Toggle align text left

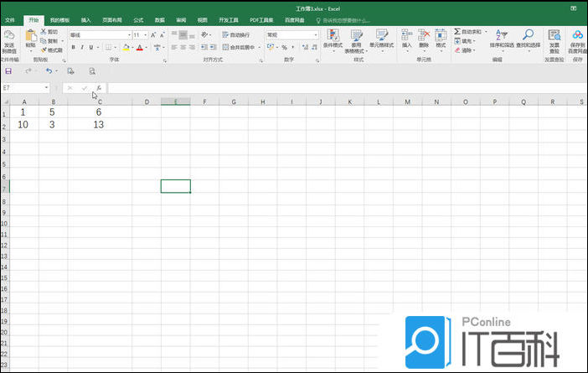[x=174, y=47]
